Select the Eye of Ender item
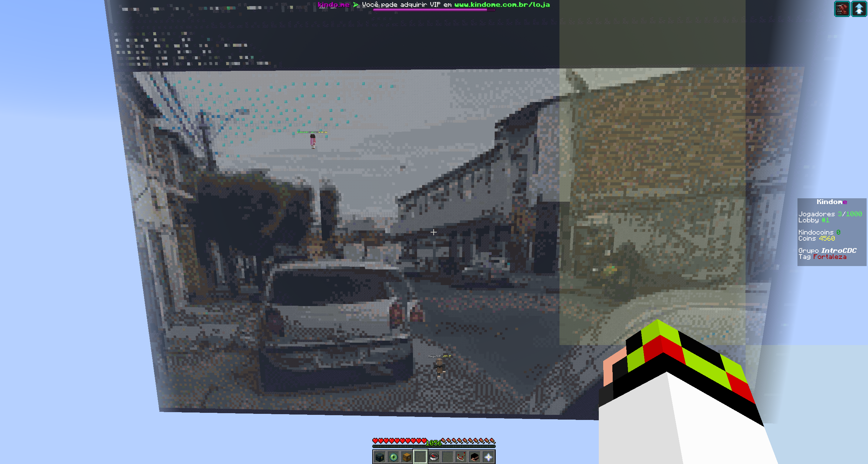The image size is (868, 464). [x=393, y=457]
